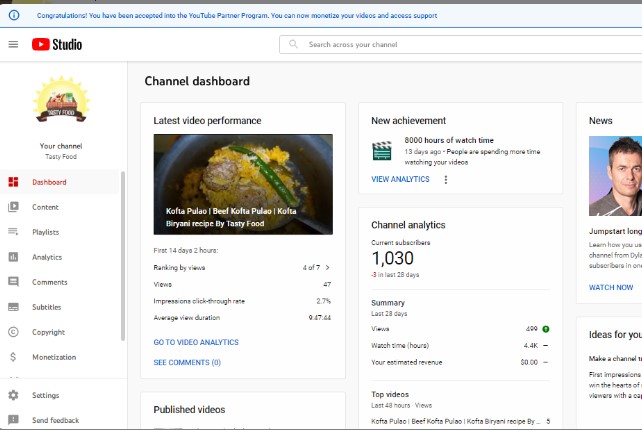Click the Published videos heading
642x430 pixels.
(189, 409)
